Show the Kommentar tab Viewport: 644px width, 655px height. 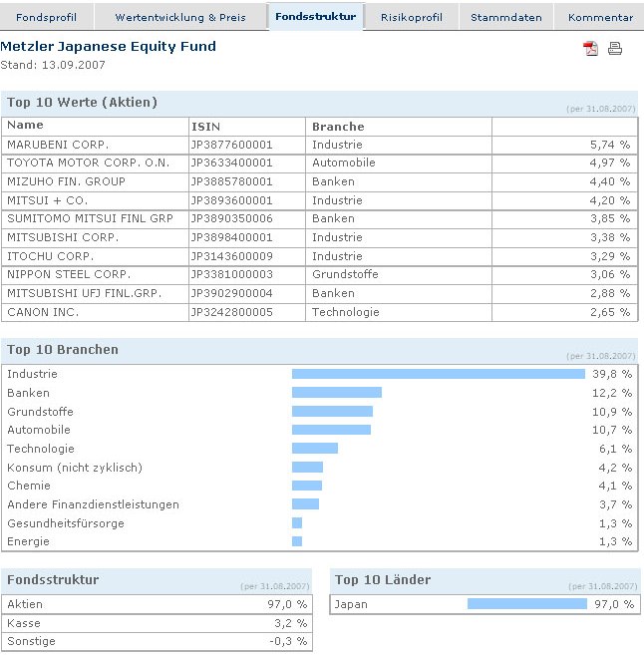[600, 17]
